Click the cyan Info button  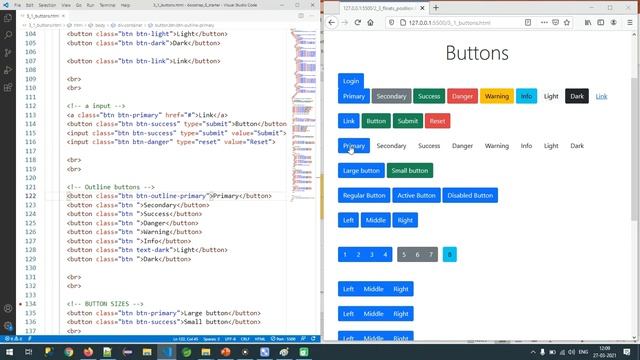(x=526, y=96)
